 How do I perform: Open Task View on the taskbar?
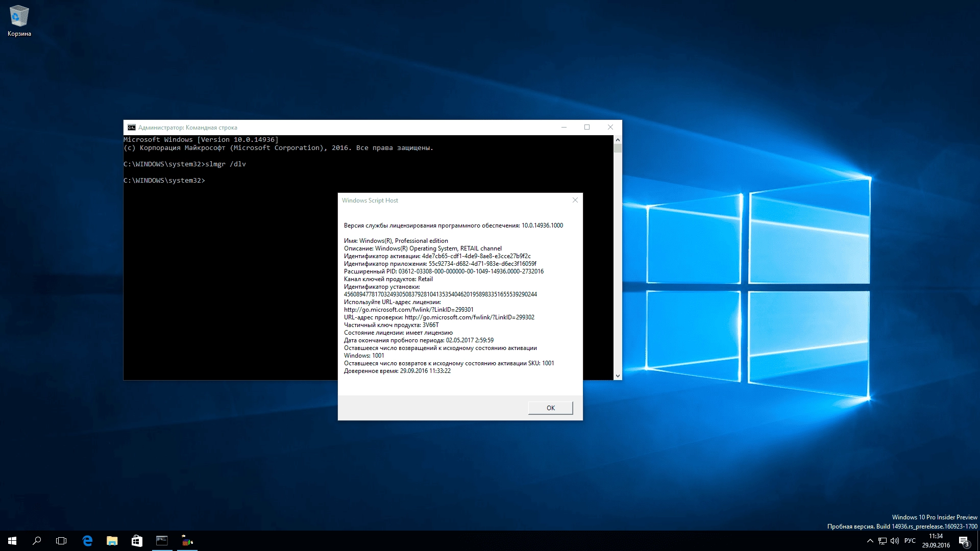click(61, 541)
